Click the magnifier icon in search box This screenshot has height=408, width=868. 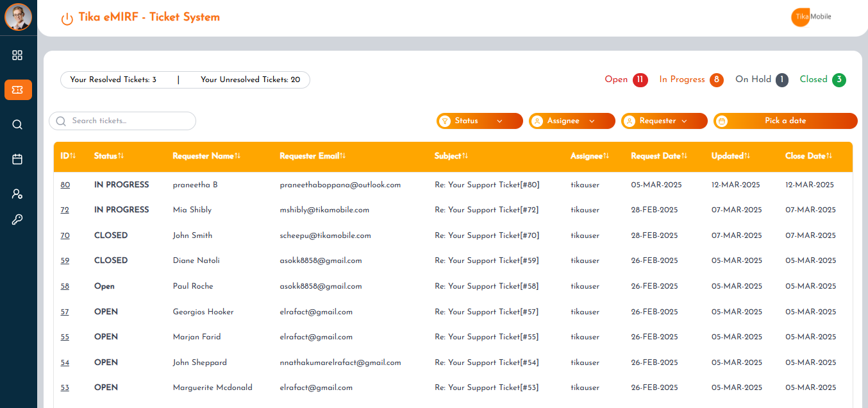click(62, 121)
